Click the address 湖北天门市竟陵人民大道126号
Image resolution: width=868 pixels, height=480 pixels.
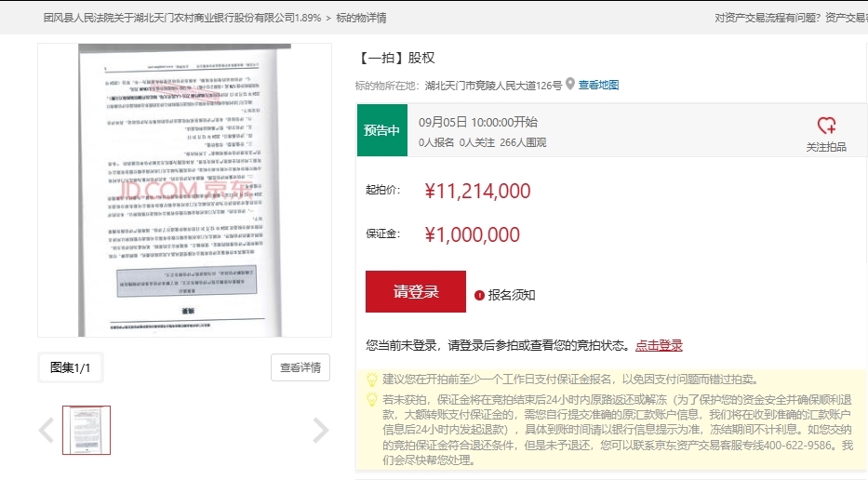click(x=493, y=86)
